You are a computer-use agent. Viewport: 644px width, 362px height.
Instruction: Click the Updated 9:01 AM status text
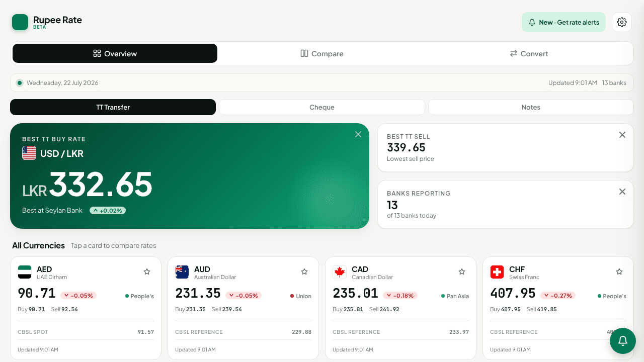pyautogui.click(x=573, y=83)
